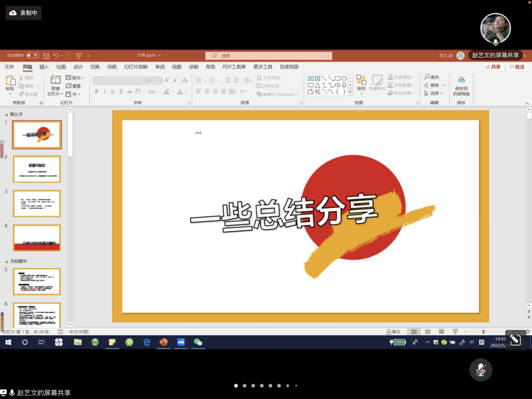Click the save icon in title bar

[x=46, y=56]
